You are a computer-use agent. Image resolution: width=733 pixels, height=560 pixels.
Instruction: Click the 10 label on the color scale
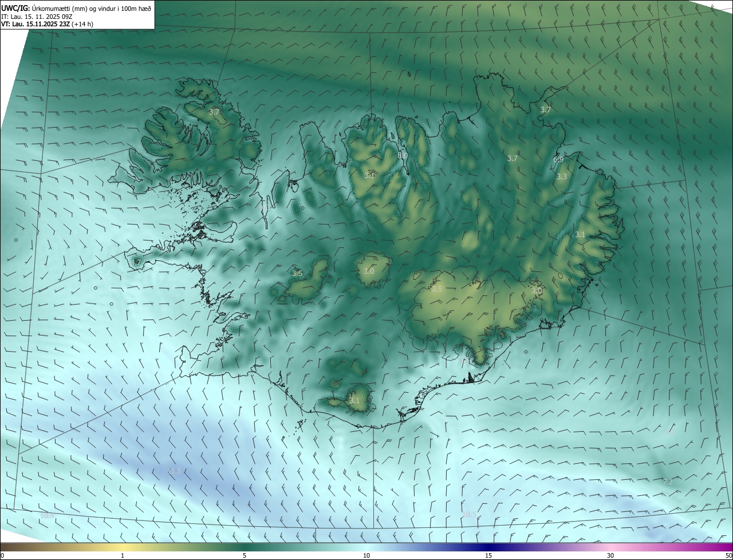coord(366,555)
